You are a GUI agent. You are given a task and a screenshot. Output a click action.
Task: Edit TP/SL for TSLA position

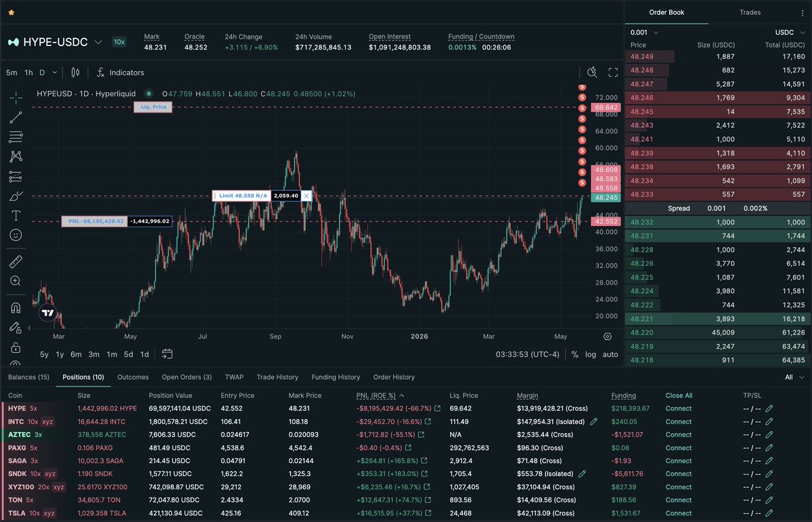[x=769, y=513]
